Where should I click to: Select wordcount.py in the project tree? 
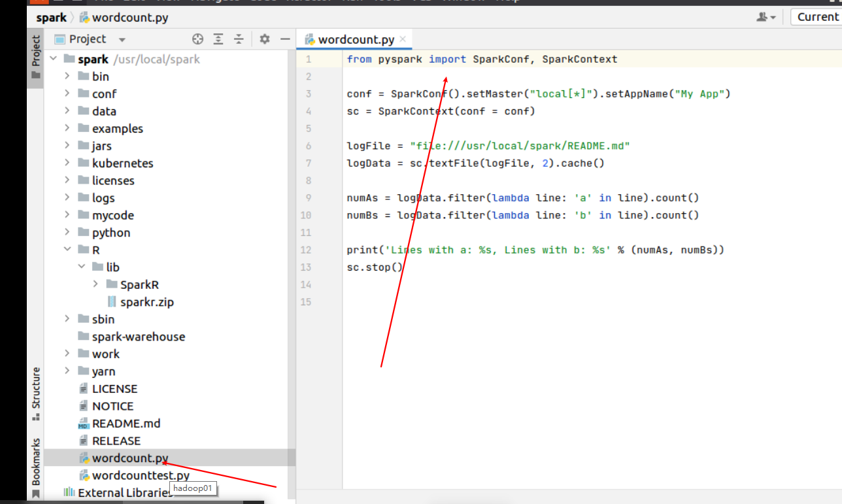pos(169,458)
